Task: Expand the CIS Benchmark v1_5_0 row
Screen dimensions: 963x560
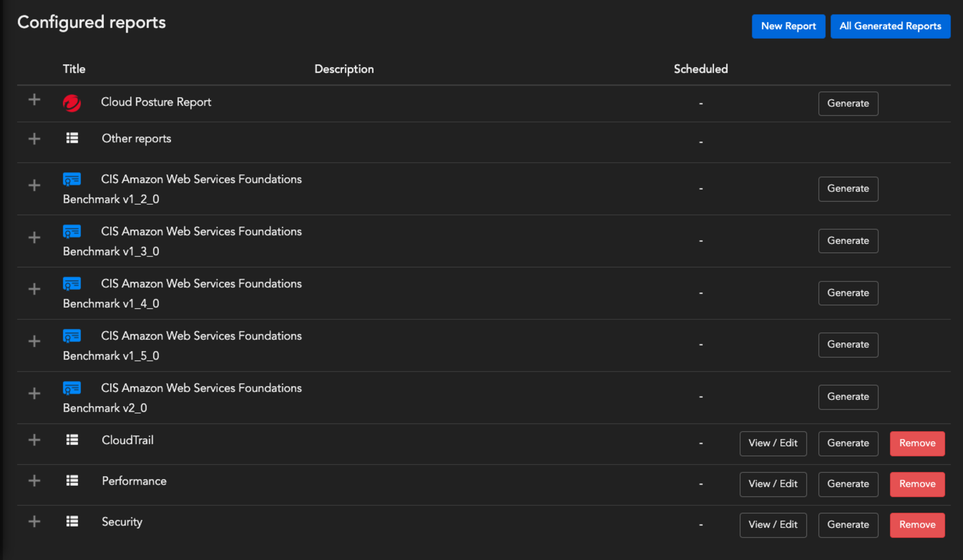Action: point(34,341)
